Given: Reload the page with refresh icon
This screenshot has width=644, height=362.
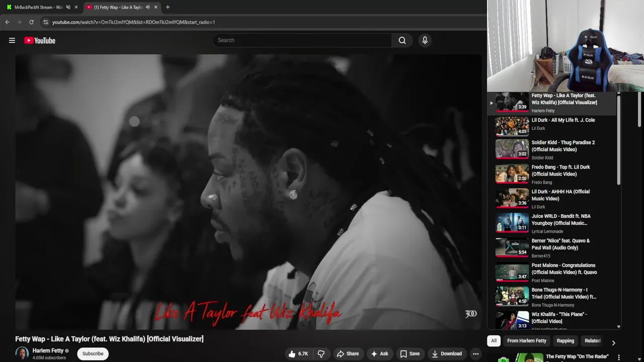Looking at the screenshot, I should 31,22.
